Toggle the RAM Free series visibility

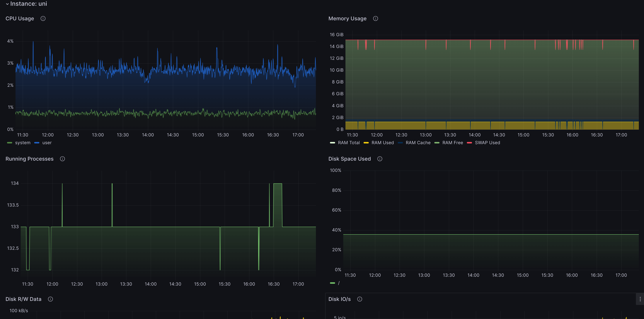[452, 143]
